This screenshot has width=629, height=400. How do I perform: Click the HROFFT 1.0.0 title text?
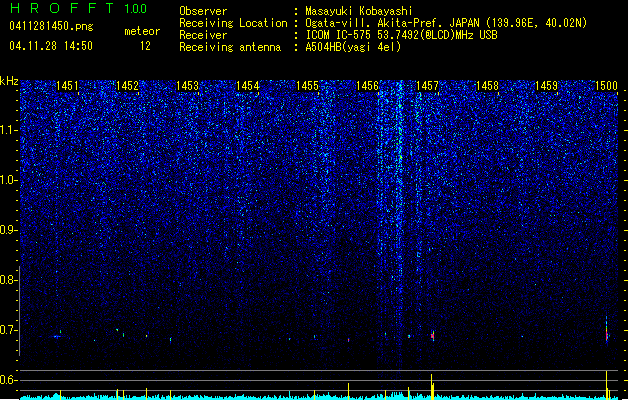point(79,8)
